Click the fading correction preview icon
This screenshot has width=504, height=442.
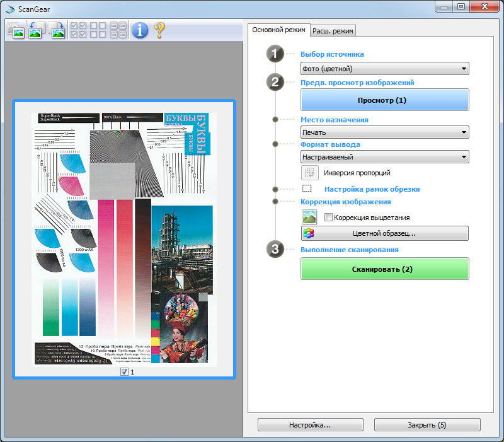point(309,217)
